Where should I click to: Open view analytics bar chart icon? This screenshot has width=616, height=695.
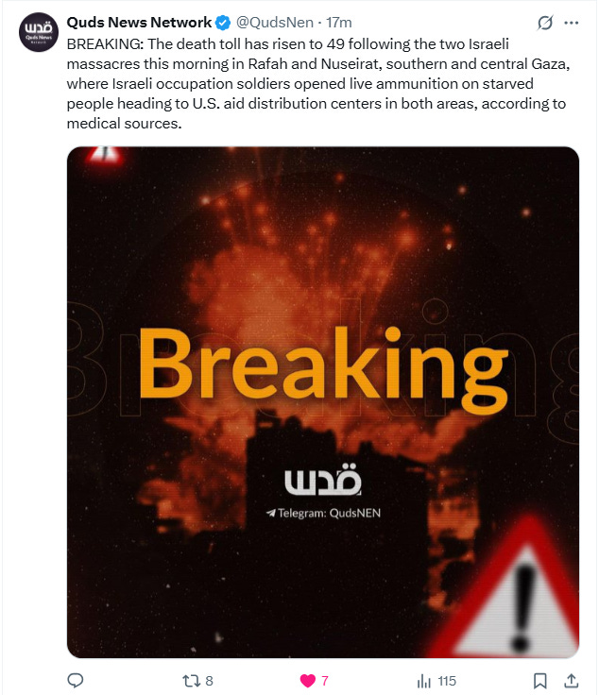click(x=424, y=681)
